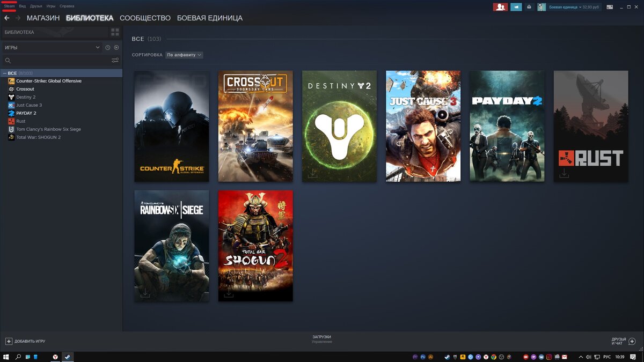Open PAYDAY 2 cover art tile

(x=507, y=126)
